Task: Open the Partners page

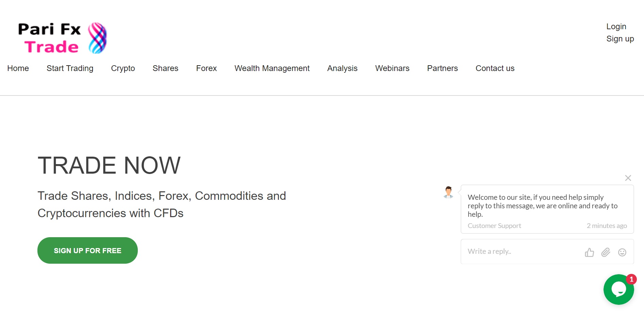Action: pyautogui.click(x=442, y=68)
